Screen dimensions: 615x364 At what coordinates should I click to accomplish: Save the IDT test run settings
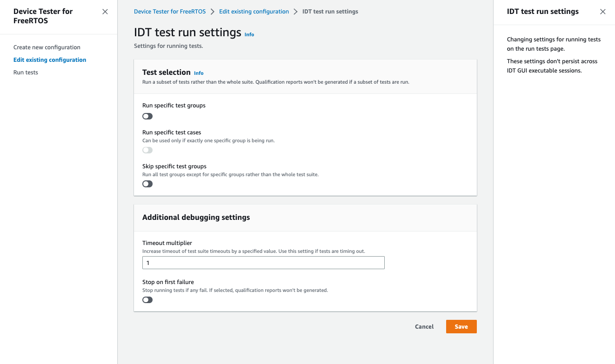[x=461, y=326]
